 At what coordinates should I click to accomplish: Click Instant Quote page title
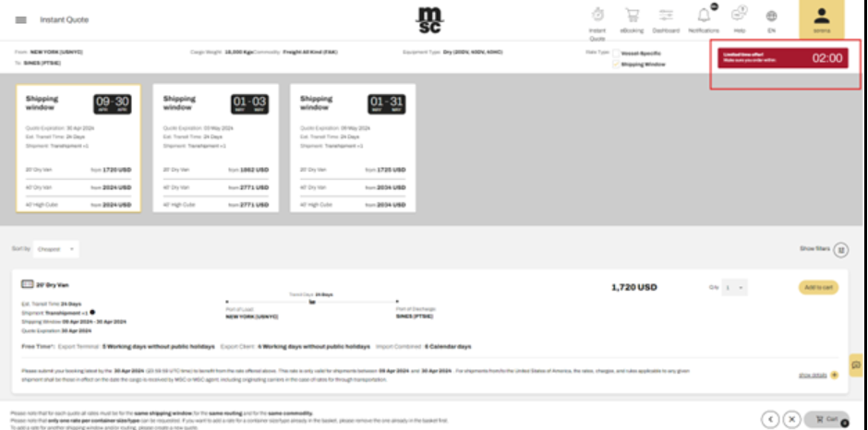tap(65, 20)
